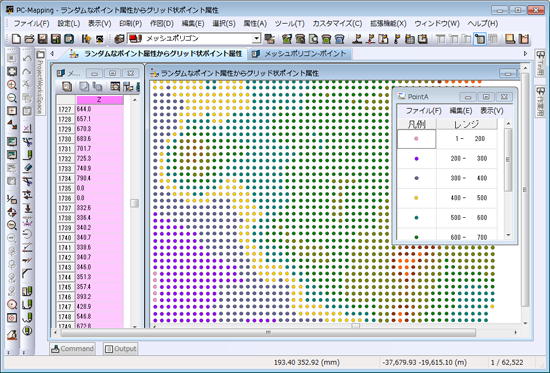Click the full extent view icon

pyautogui.click(x=12, y=72)
